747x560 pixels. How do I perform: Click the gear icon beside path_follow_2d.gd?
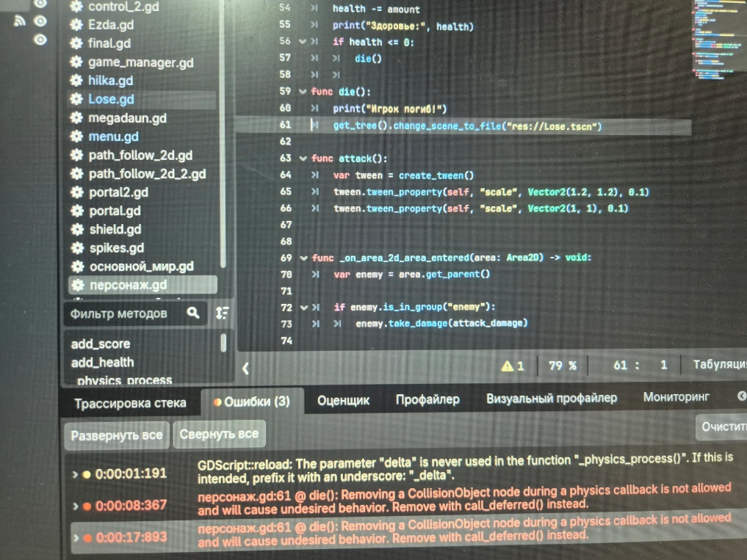pyautogui.click(x=76, y=155)
